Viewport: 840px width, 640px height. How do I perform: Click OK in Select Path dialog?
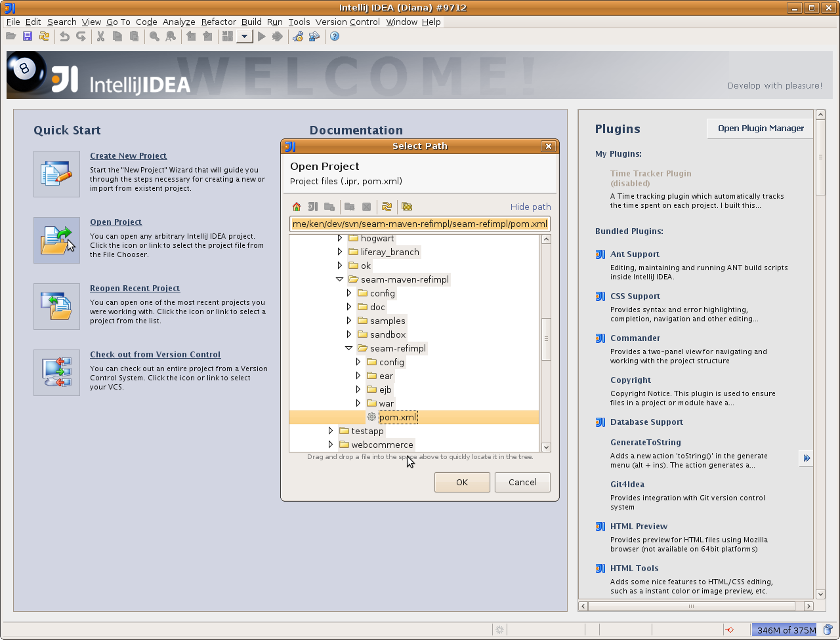click(x=462, y=482)
